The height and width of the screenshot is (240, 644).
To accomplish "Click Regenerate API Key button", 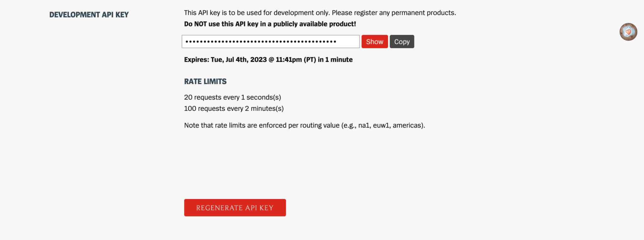I will [235, 208].
